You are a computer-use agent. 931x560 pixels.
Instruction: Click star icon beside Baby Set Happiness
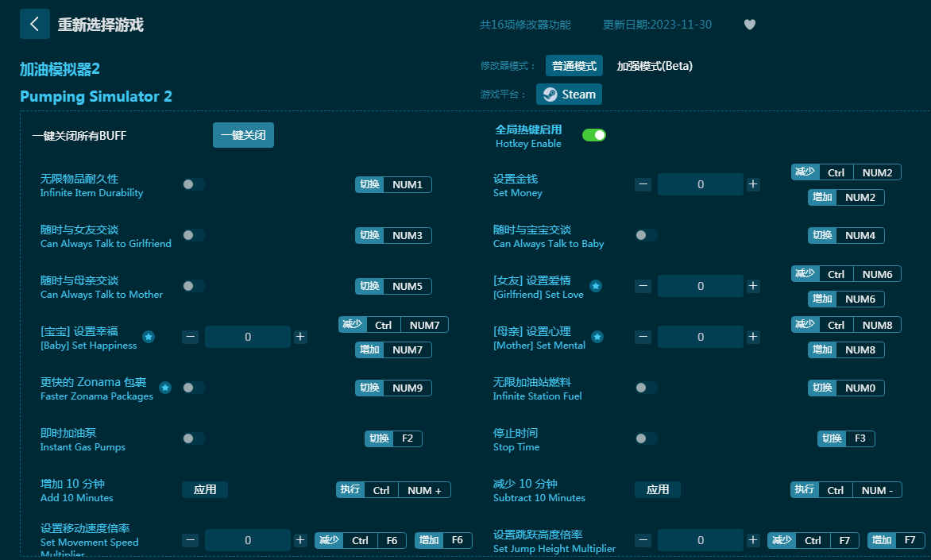(149, 338)
